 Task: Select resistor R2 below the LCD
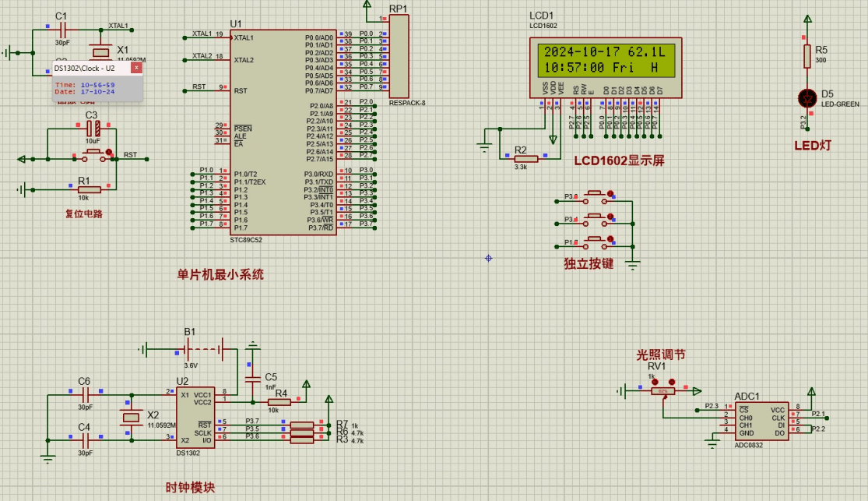click(x=525, y=157)
